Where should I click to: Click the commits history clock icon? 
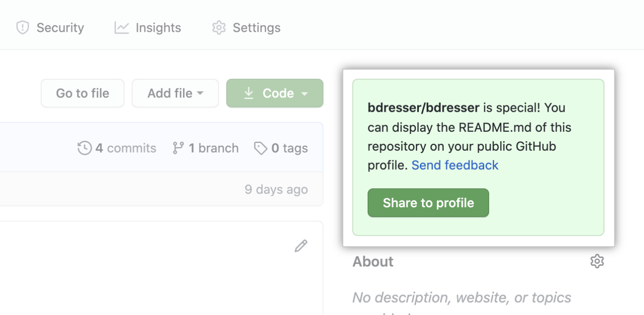click(x=85, y=148)
